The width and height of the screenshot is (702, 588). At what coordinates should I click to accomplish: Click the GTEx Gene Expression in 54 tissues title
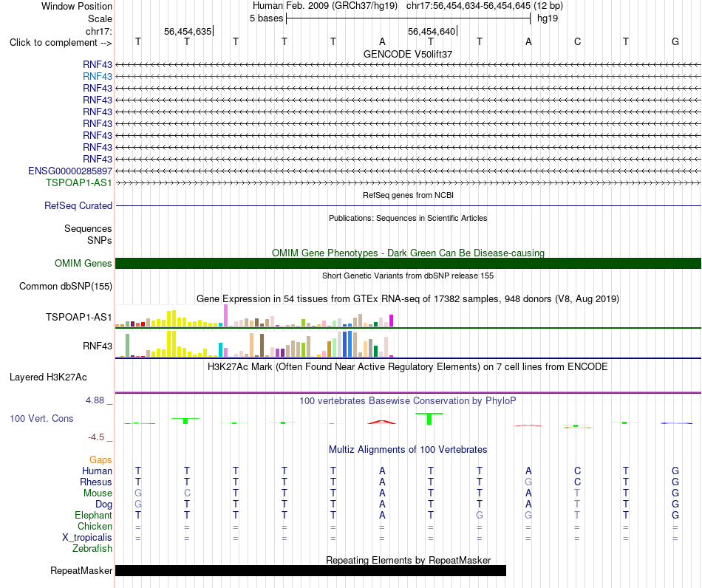(x=408, y=299)
